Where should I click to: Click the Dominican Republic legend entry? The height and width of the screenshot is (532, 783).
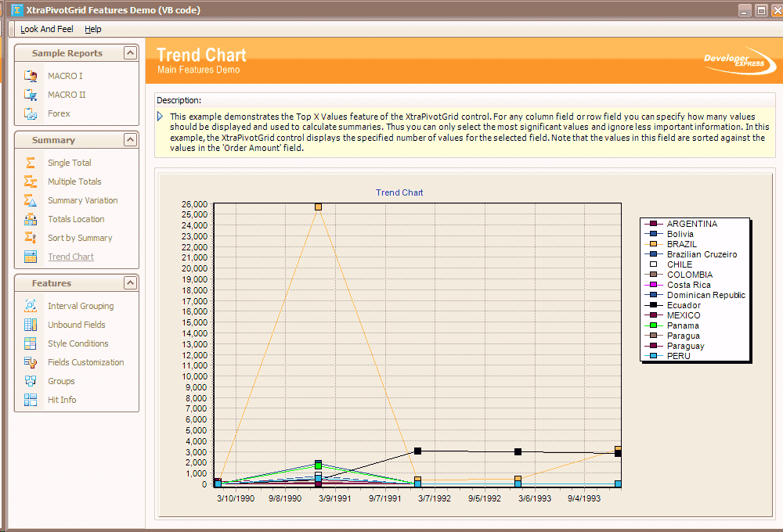click(x=706, y=295)
